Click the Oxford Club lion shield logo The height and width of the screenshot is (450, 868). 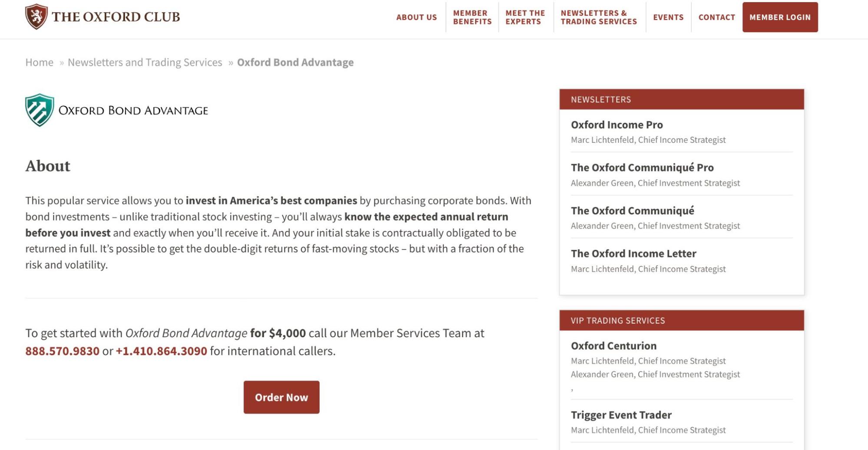click(36, 16)
